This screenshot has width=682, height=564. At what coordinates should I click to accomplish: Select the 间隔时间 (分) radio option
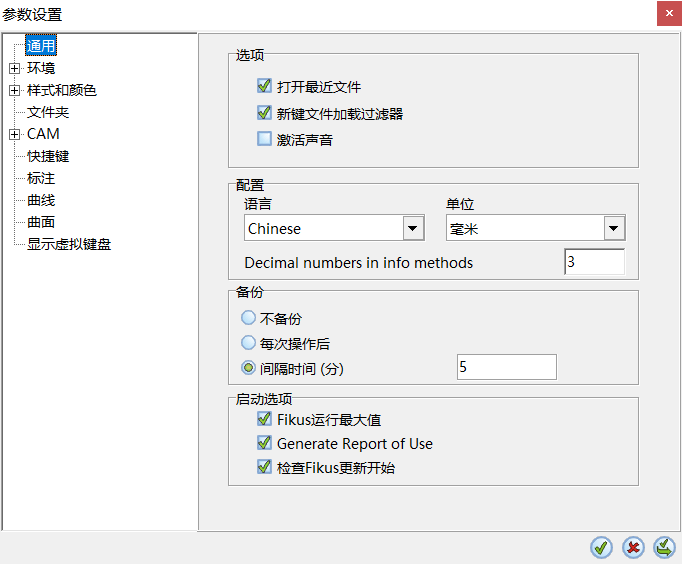click(248, 368)
